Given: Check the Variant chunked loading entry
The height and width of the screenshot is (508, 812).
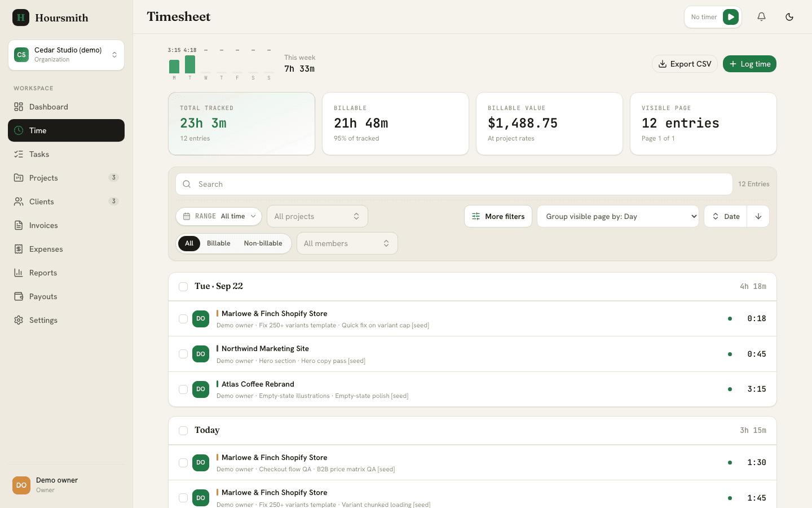Looking at the screenshot, I should pos(183,498).
